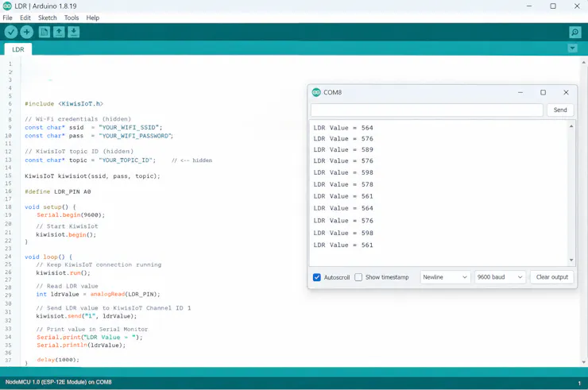The height and width of the screenshot is (390, 588).
Task: Open a sketch with Open icon
Action: 59,33
